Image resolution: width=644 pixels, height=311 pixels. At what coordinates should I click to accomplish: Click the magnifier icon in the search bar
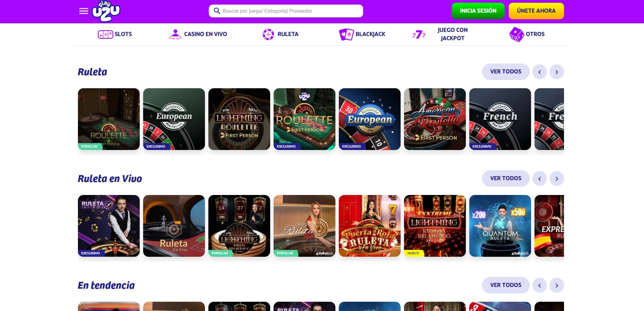click(217, 11)
